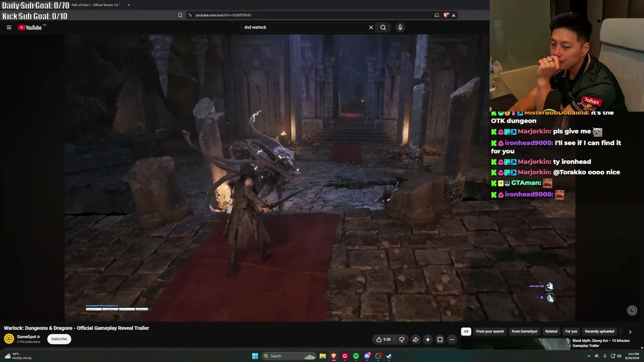Open the taskbar volume speaker control
This screenshot has height=362, width=644.
(x=618, y=356)
